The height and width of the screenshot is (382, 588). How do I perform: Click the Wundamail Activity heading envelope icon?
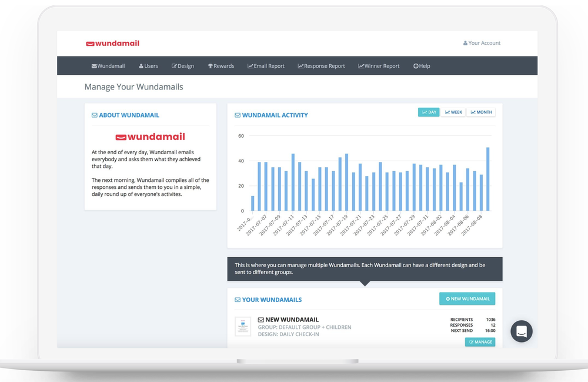[238, 115]
